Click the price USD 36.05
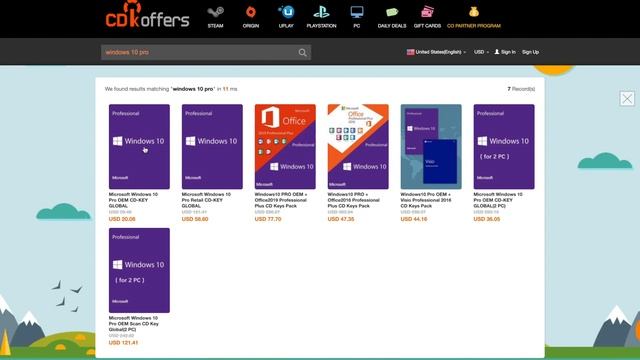The image size is (640, 360). pyautogui.click(x=487, y=219)
